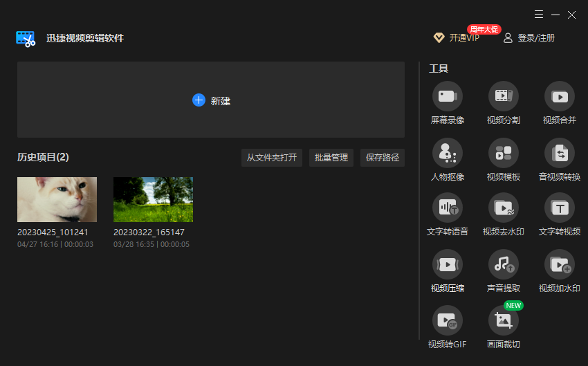Click timestamp 03/28 16:35 | 00:00:05

pos(151,244)
